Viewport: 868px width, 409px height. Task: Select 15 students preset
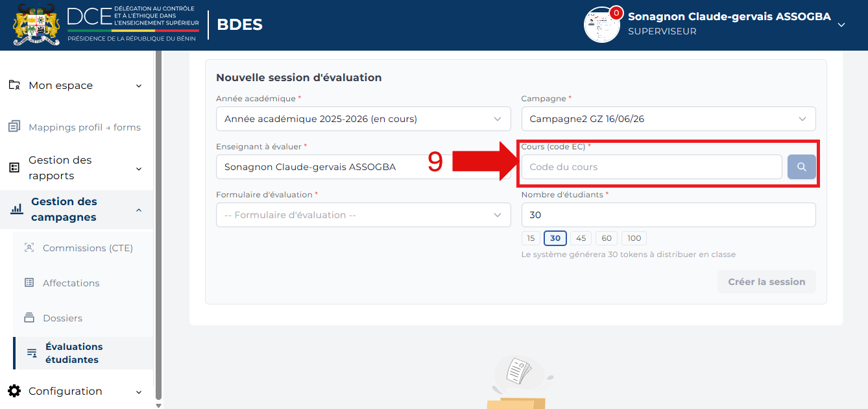pyautogui.click(x=531, y=238)
